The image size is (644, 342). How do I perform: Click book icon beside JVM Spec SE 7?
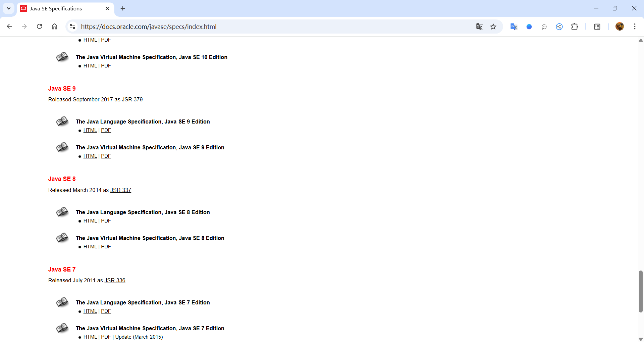(x=62, y=328)
